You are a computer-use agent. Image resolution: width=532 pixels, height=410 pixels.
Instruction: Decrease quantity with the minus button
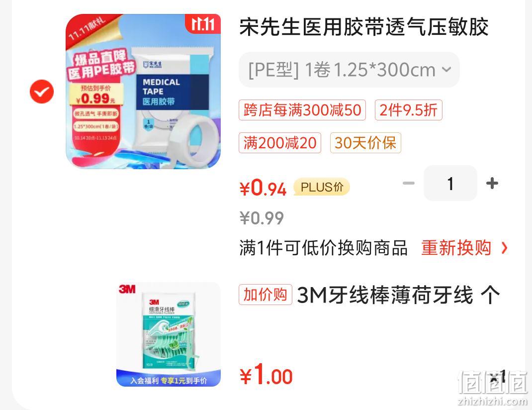409,184
